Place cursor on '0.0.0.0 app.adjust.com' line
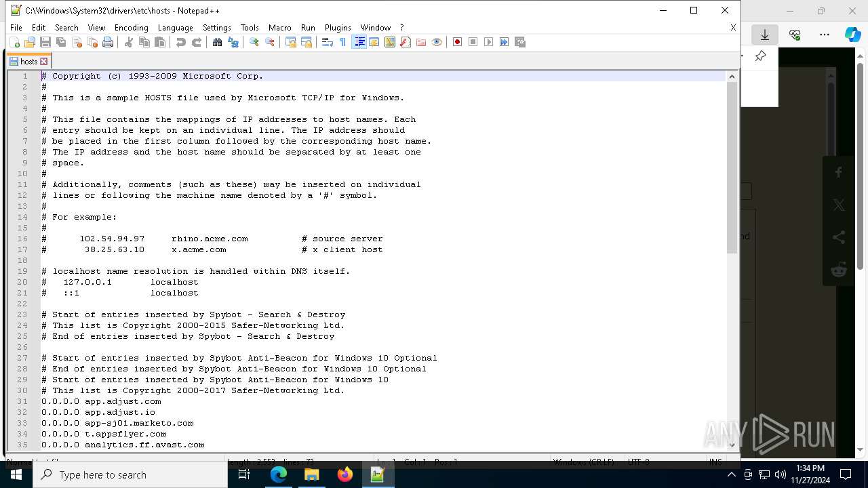The image size is (868, 488). (x=101, y=401)
